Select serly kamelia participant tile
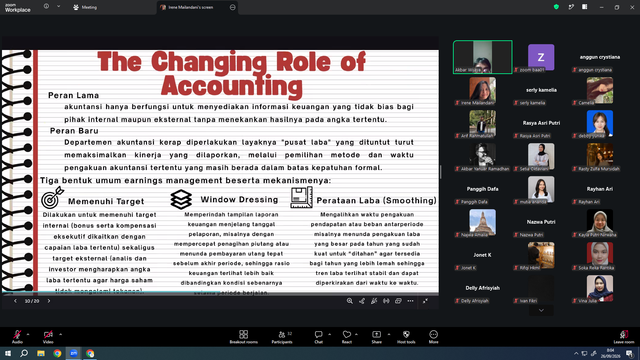Image resolution: width=640 pixels, height=360 pixels. point(541,90)
